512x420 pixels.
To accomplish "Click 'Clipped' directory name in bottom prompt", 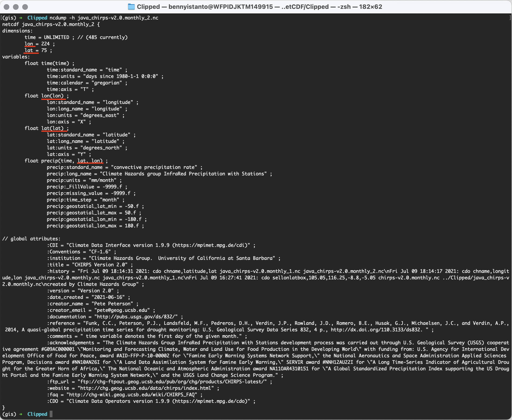I will click(x=37, y=414).
